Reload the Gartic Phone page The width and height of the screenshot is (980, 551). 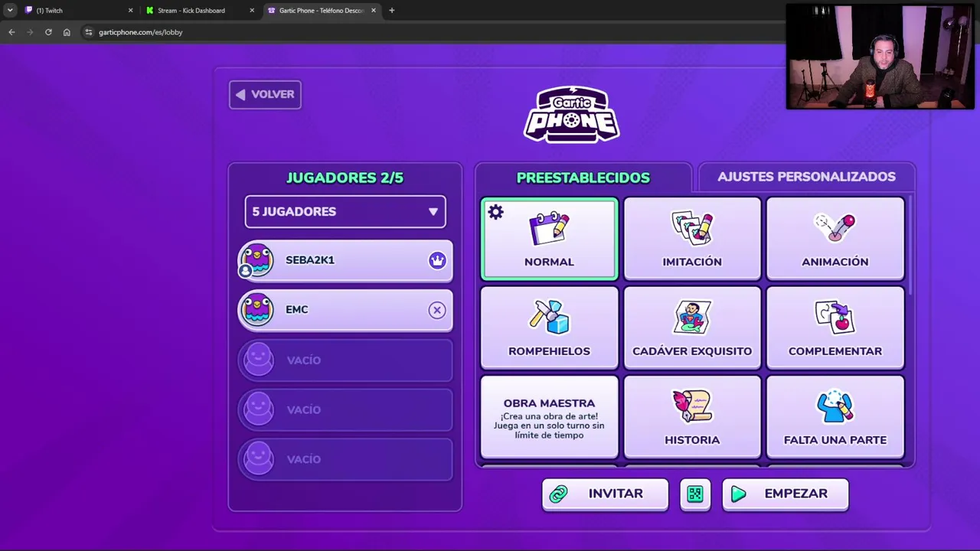48,32
